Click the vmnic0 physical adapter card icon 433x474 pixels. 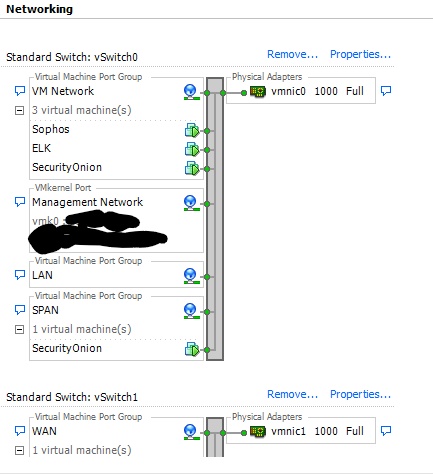(258, 92)
